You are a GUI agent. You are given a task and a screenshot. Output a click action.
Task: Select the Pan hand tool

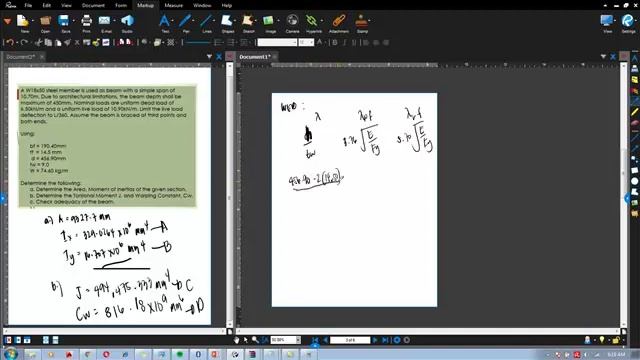point(236,340)
